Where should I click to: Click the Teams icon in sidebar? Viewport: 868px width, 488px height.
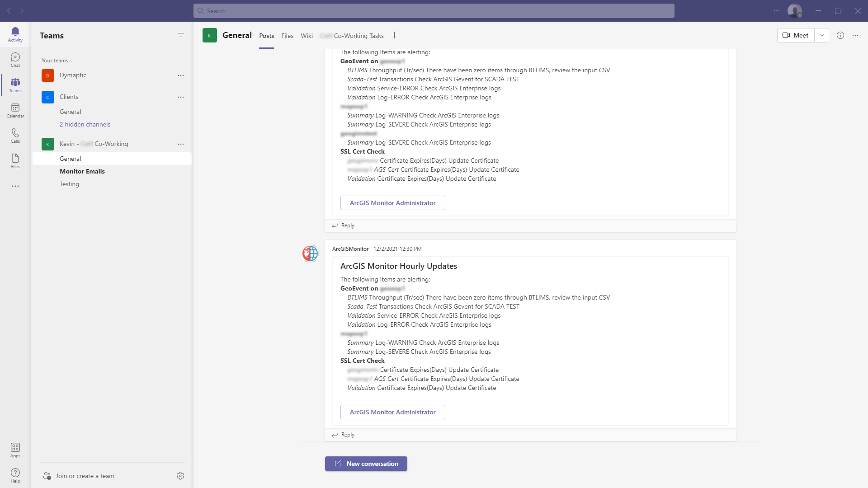point(15,84)
